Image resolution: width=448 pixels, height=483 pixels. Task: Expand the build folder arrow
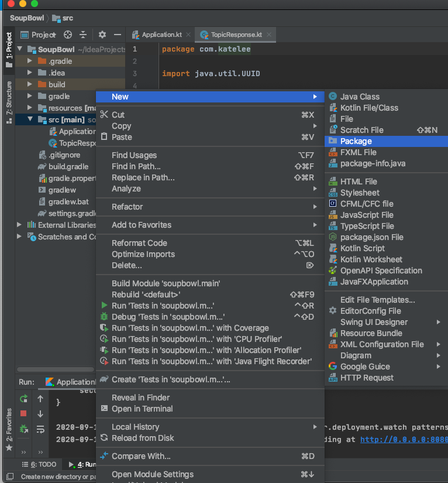30,84
